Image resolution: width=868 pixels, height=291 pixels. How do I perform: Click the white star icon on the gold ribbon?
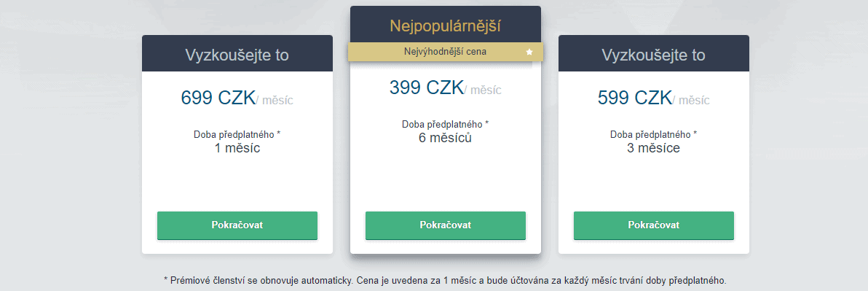(x=529, y=52)
